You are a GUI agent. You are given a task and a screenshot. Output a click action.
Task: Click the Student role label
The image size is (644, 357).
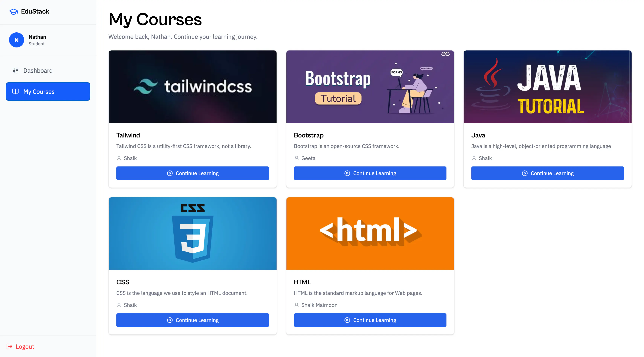point(37,44)
